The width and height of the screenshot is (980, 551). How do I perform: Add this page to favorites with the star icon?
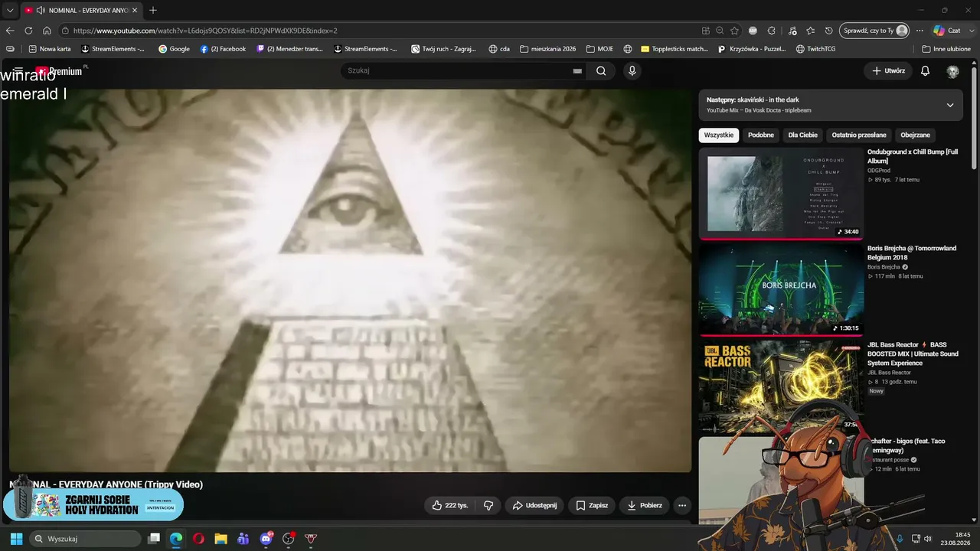734,31
